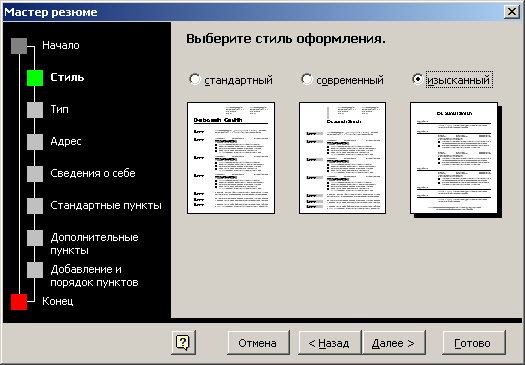This screenshot has width=525, height=365.
Task: Go to the Дополнительные пункты step
Action: point(94,244)
